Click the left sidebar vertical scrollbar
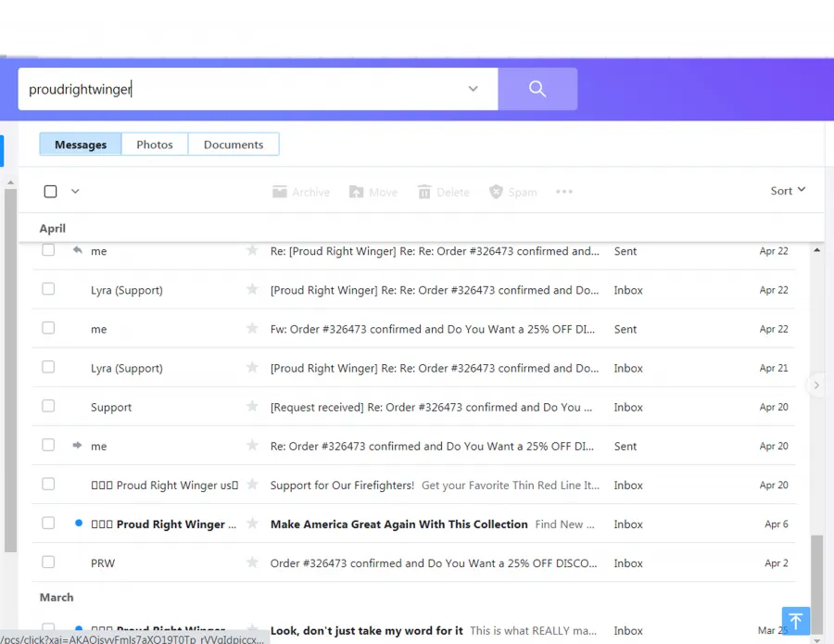 coord(10,371)
